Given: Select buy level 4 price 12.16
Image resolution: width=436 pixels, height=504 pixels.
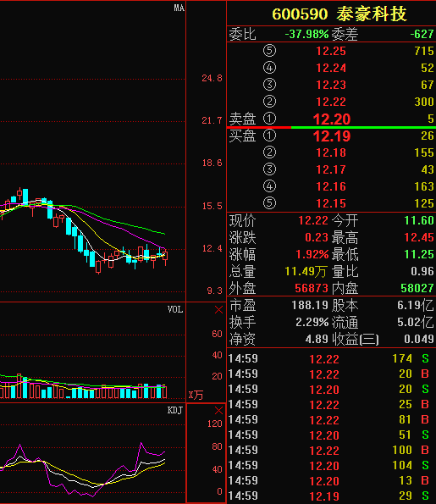Looking at the screenshot, I should [331, 186].
